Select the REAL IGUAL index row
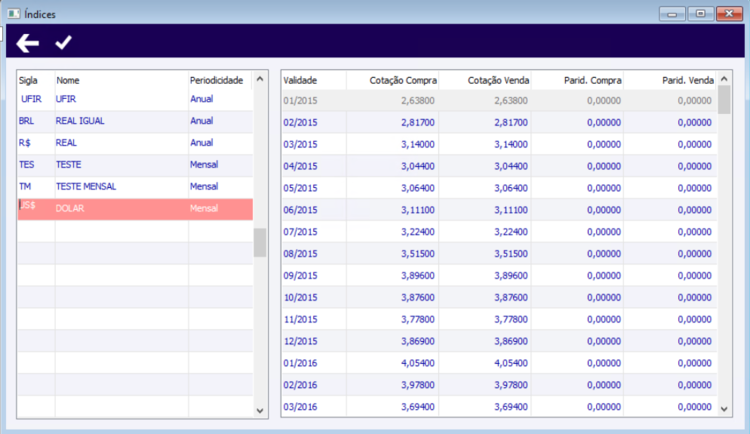The width and height of the screenshot is (750, 434). pos(135,121)
